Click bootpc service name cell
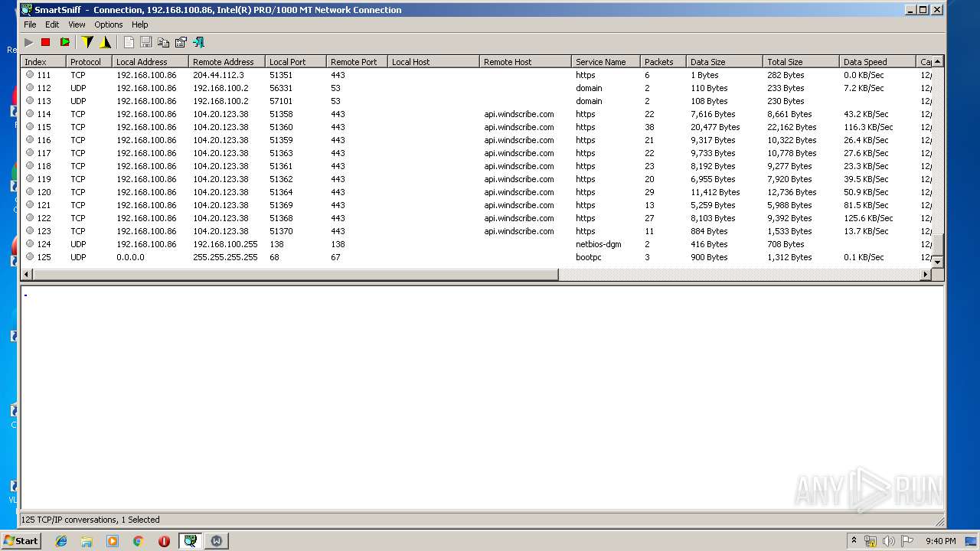The height and width of the screenshot is (551, 980). 589,257
